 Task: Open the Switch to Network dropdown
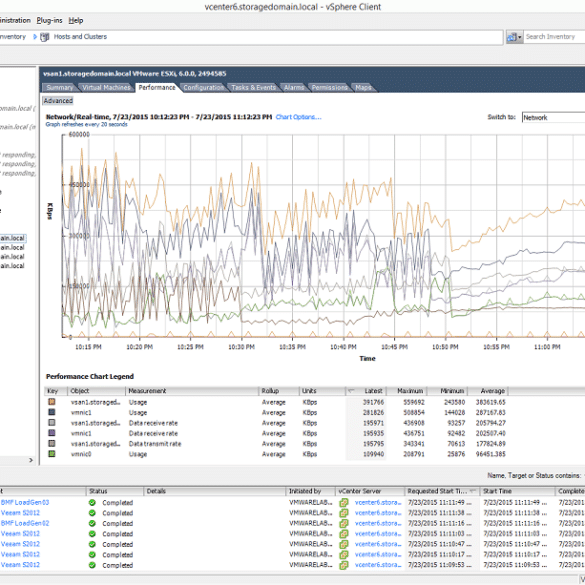[553, 118]
